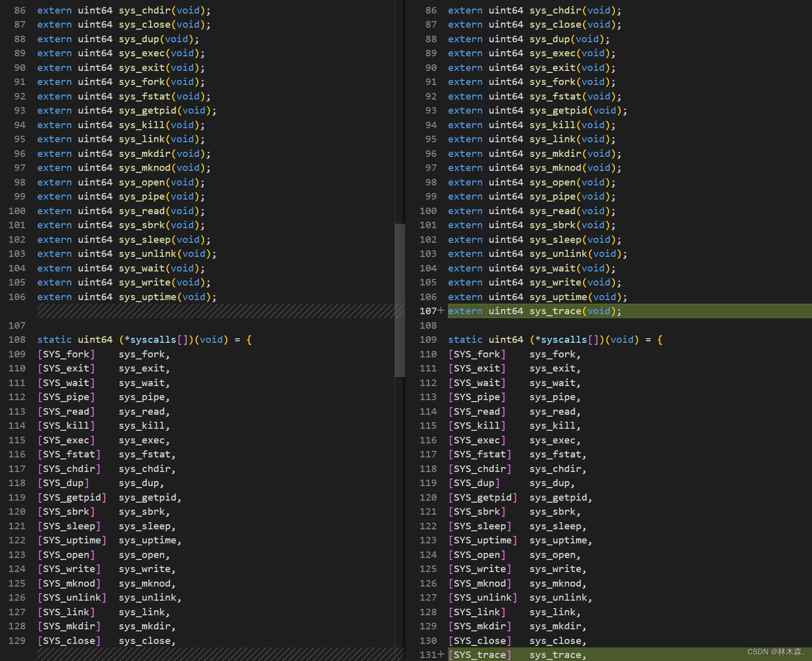812x661 pixels.
Task: Click sys_sleep declaration on left line 102
Action: coord(124,240)
